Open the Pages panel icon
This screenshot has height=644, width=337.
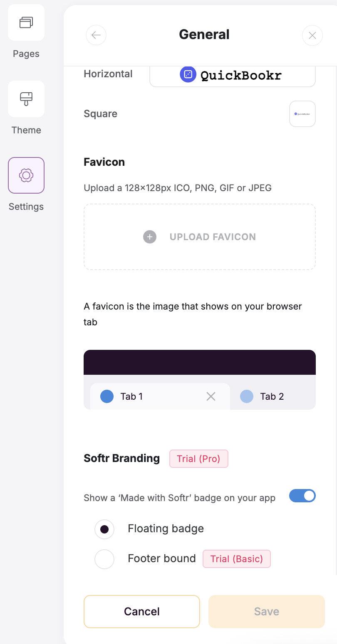26,22
